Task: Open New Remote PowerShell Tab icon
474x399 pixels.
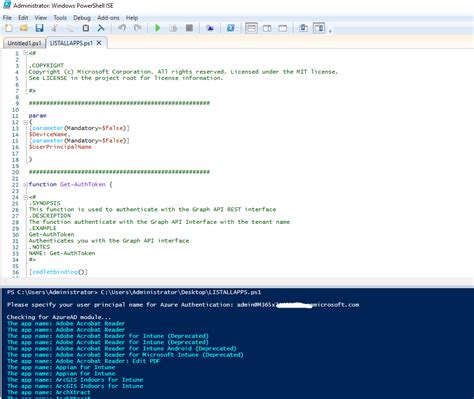Action: 210,28
